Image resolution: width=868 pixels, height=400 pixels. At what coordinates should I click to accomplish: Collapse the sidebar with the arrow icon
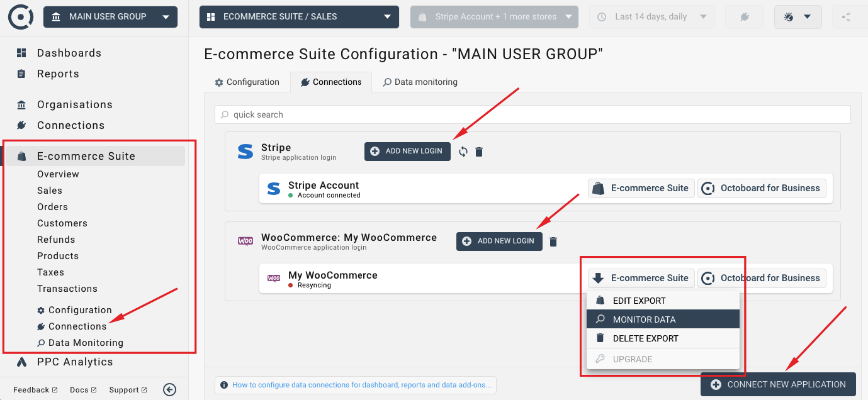pyautogui.click(x=169, y=390)
